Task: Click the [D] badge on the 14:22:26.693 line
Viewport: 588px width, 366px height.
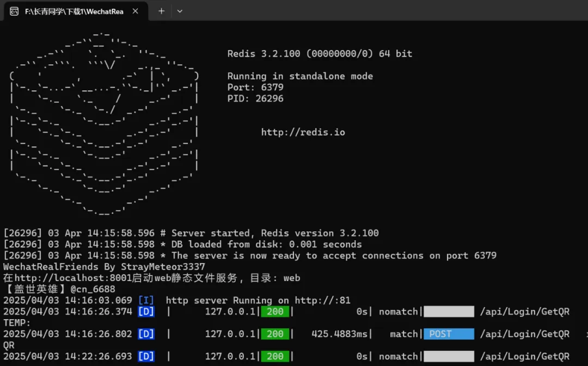Action: pos(146,356)
